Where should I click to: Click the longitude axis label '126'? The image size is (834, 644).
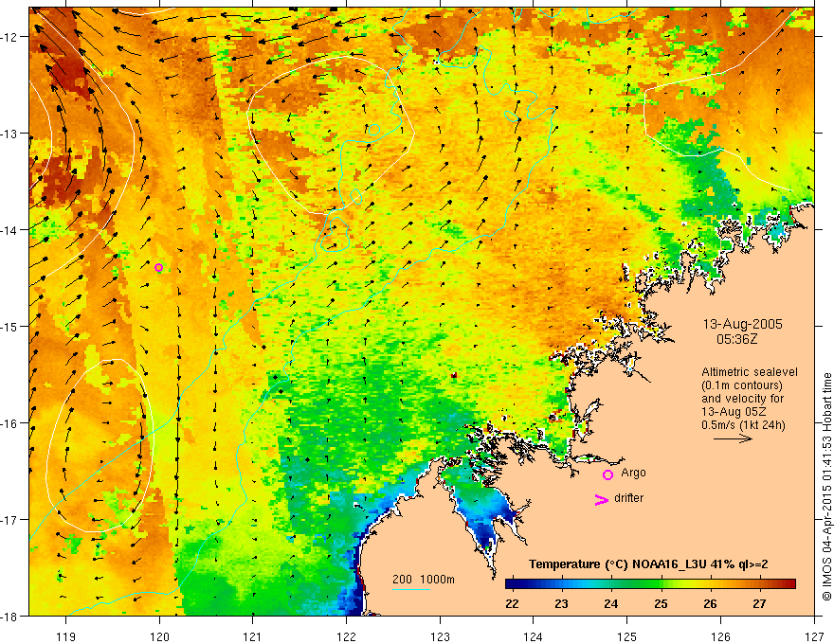click(x=720, y=636)
